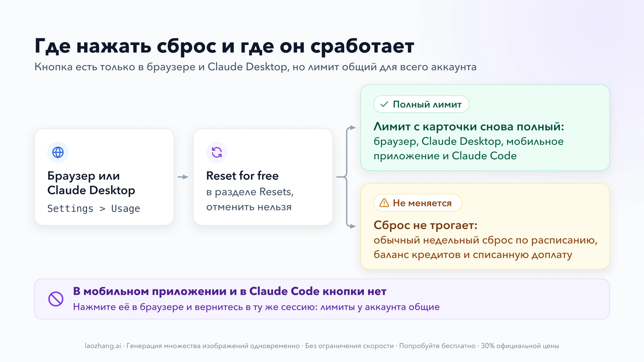Click Лимит с карточки снова полный heading
The image size is (644, 362).
[469, 126]
